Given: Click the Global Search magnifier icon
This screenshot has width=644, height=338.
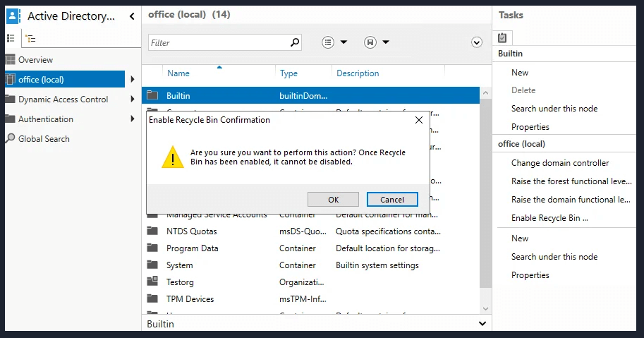Looking at the screenshot, I should tap(11, 138).
